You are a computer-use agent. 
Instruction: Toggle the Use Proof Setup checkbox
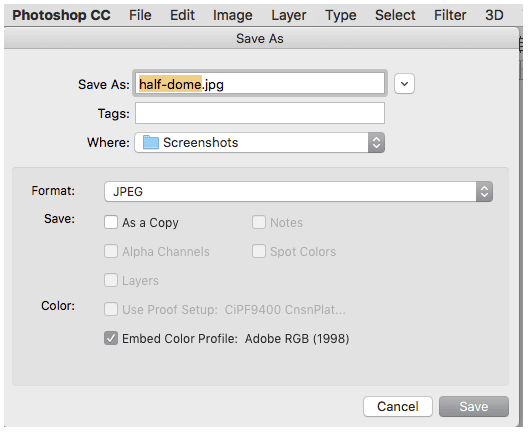coord(111,309)
